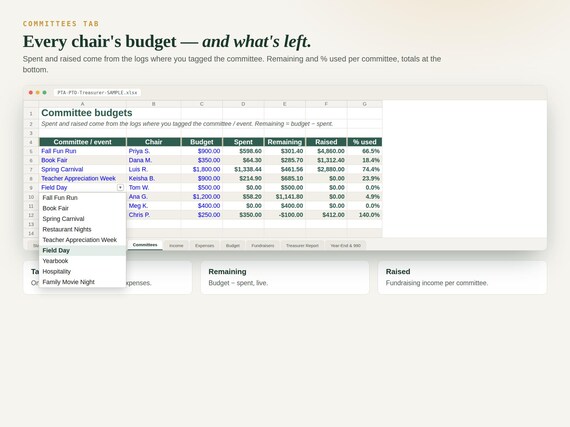Screen dimensions: 570x427
Task: Click the $1,200.00 budget cell
Action: click(x=202, y=197)
